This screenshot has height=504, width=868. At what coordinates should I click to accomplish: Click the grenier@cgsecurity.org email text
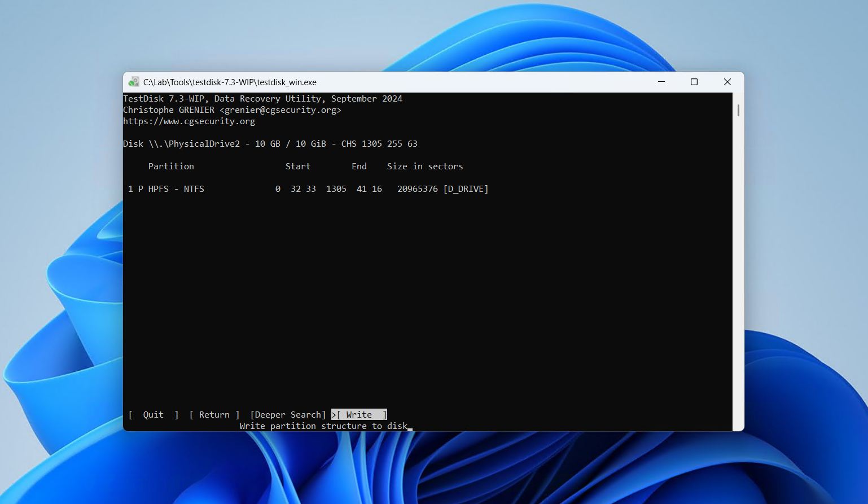pyautogui.click(x=280, y=110)
